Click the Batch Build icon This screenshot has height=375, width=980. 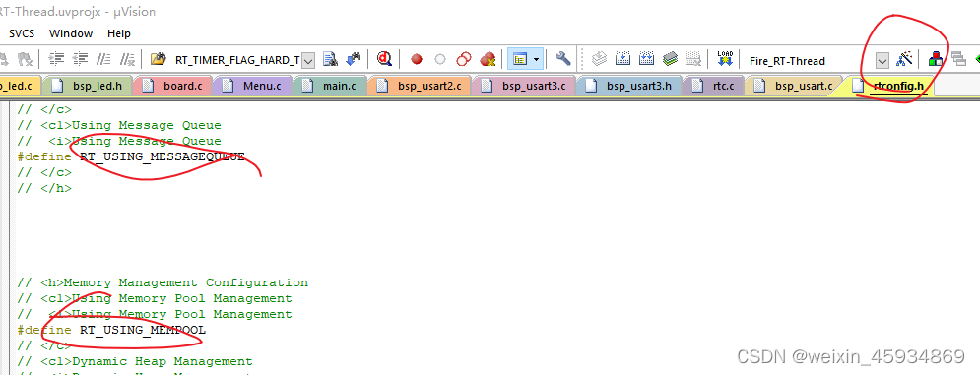coord(671,59)
